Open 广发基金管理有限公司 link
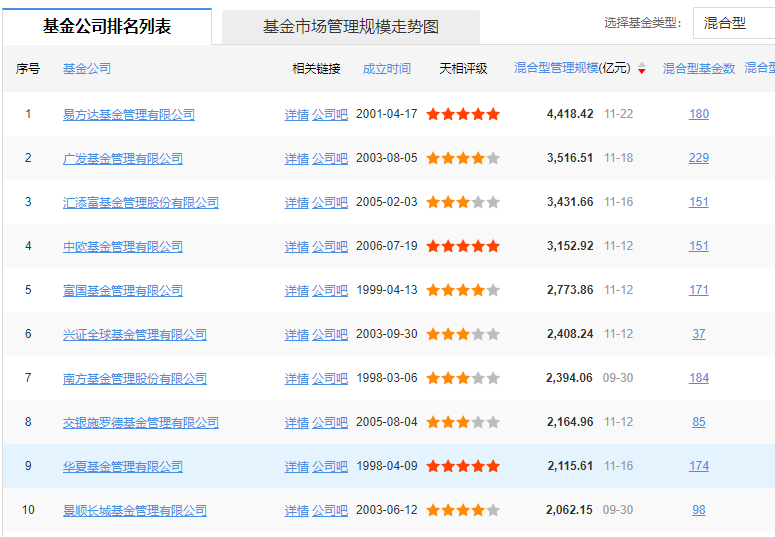The height and width of the screenshot is (537, 775). pos(123,158)
